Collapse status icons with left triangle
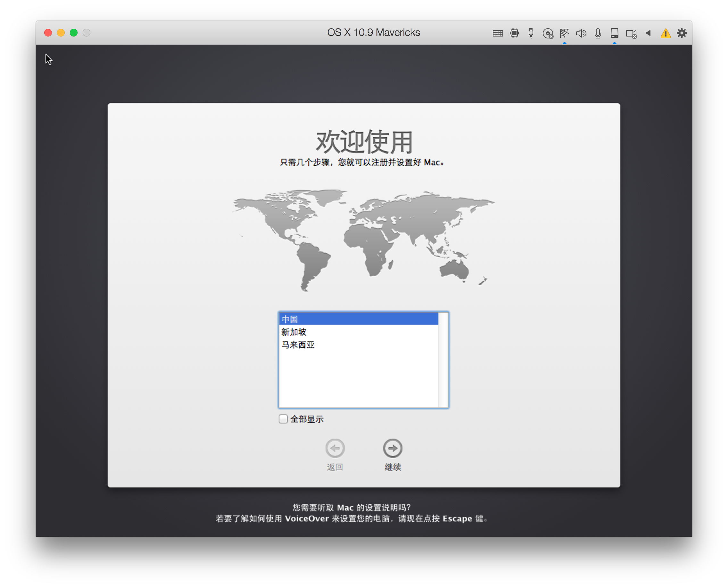Viewport: 728px width, 588px height. pyautogui.click(x=648, y=33)
